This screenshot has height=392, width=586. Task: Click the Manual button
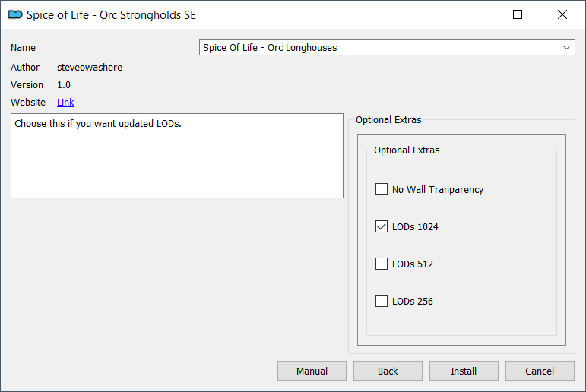(x=312, y=371)
